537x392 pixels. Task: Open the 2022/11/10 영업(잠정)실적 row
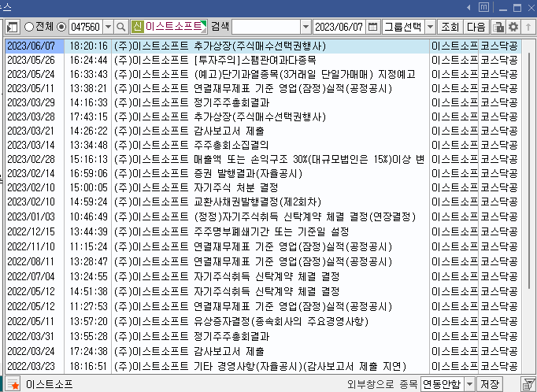point(263,247)
